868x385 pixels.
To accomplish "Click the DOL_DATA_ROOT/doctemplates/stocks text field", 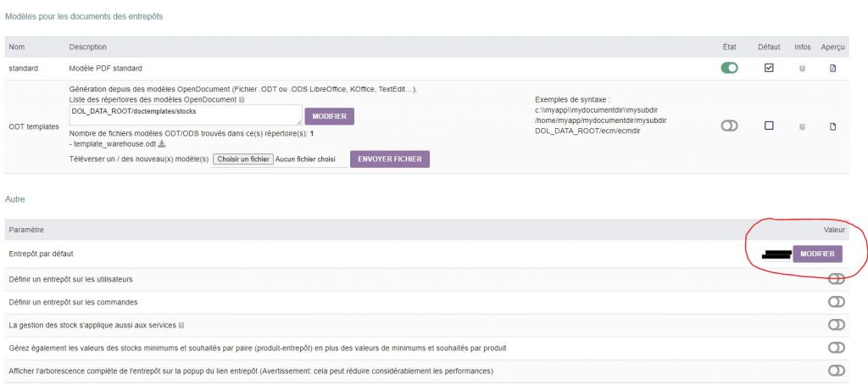I will pyautogui.click(x=186, y=115).
